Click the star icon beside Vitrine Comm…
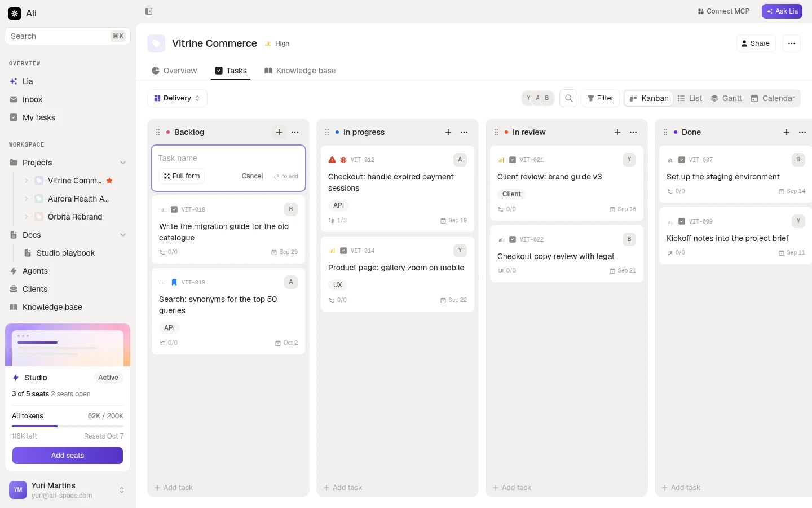 [x=110, y=181]
